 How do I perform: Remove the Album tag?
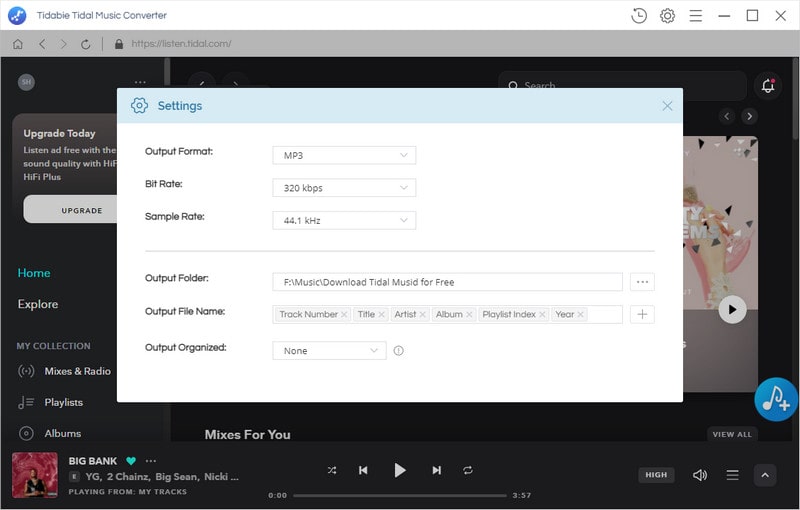click(x=469, y=315)
